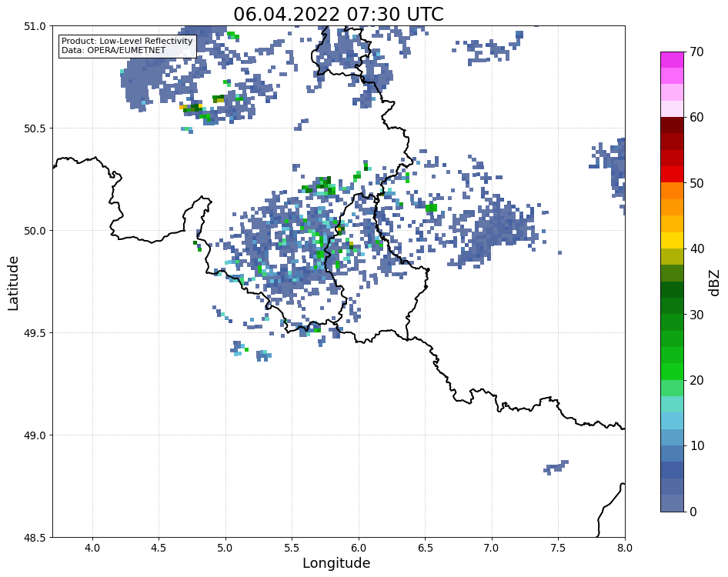Click the latitude tick label "48.5"
The image size is (728, 577).
coord(33,537)
